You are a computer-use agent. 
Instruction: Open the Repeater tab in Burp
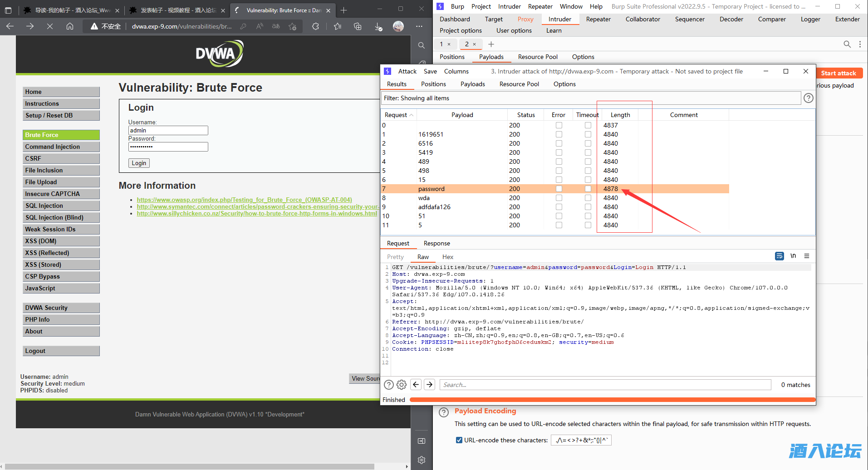[x=598, y=19]
